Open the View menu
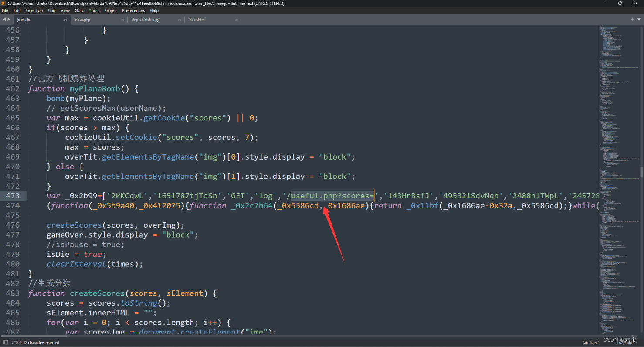 pyautogui.click(x=65, y=10)
